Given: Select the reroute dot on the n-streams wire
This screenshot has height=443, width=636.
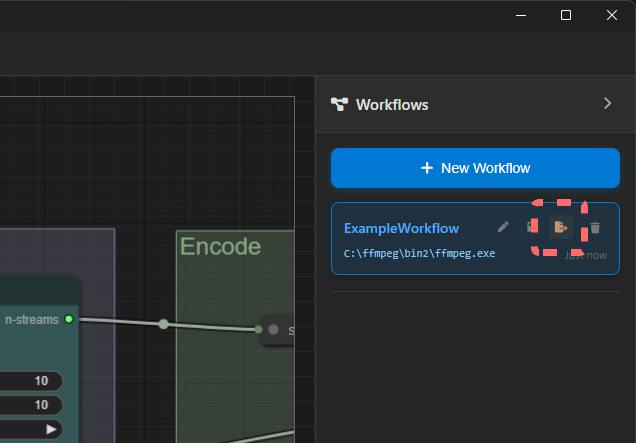Looking at the screenshot, I should pos(163,324).
